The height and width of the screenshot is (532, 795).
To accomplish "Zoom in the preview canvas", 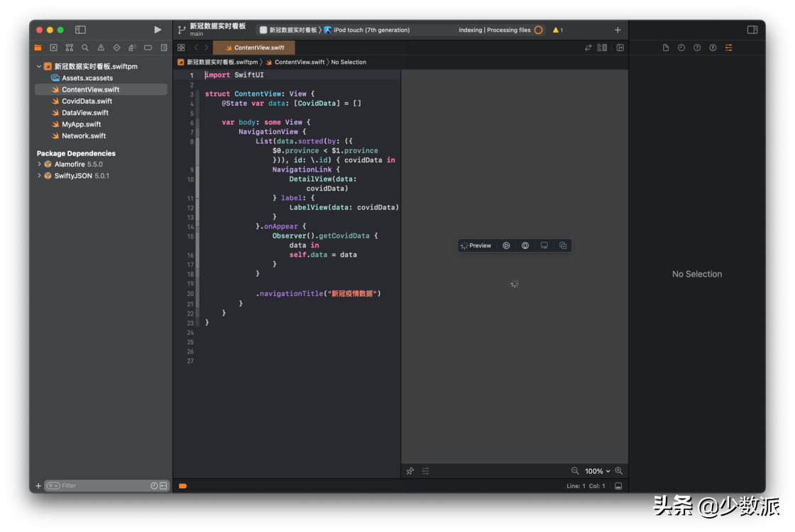I will (618, 471).
